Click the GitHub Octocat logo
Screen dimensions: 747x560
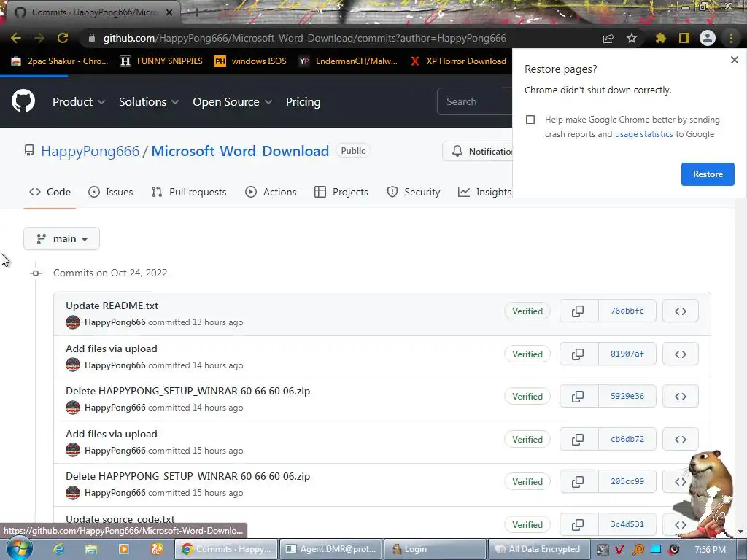(x=23, y=101)
